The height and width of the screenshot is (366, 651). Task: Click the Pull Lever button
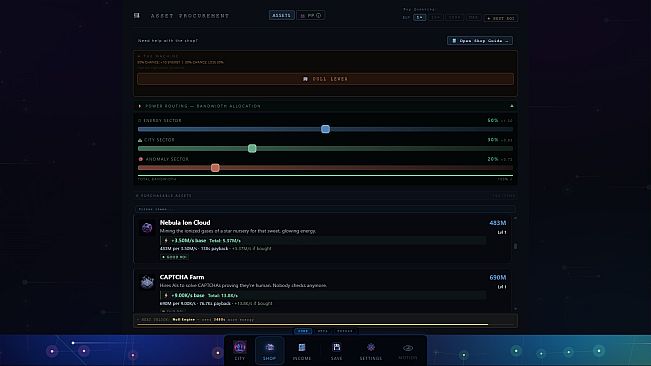pos(325,79)
